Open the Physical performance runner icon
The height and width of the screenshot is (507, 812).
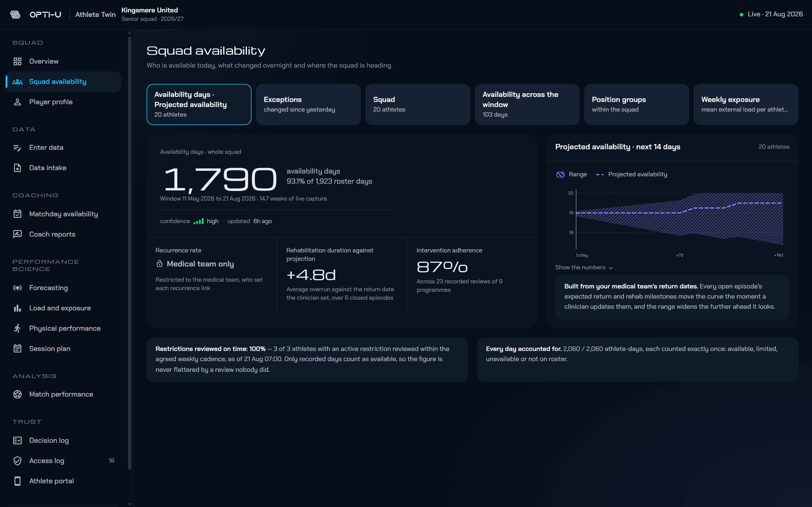17,328
